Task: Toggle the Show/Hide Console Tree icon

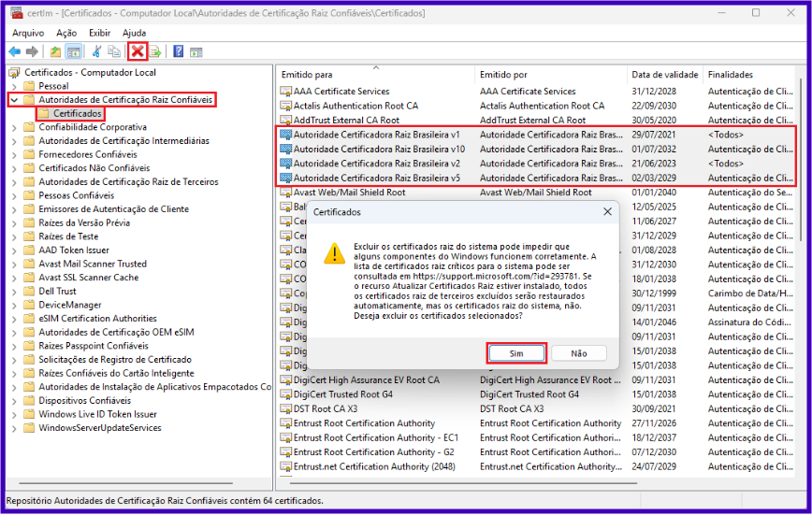Action: click(73, 51)
